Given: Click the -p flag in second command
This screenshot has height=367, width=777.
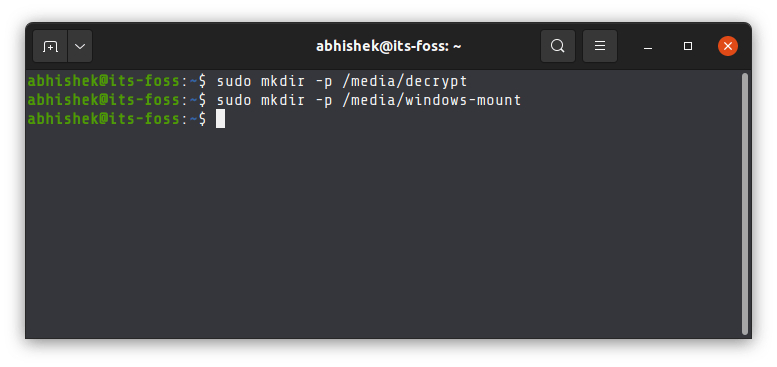Looking at the screenshot, I should click(x=324, y=101).
